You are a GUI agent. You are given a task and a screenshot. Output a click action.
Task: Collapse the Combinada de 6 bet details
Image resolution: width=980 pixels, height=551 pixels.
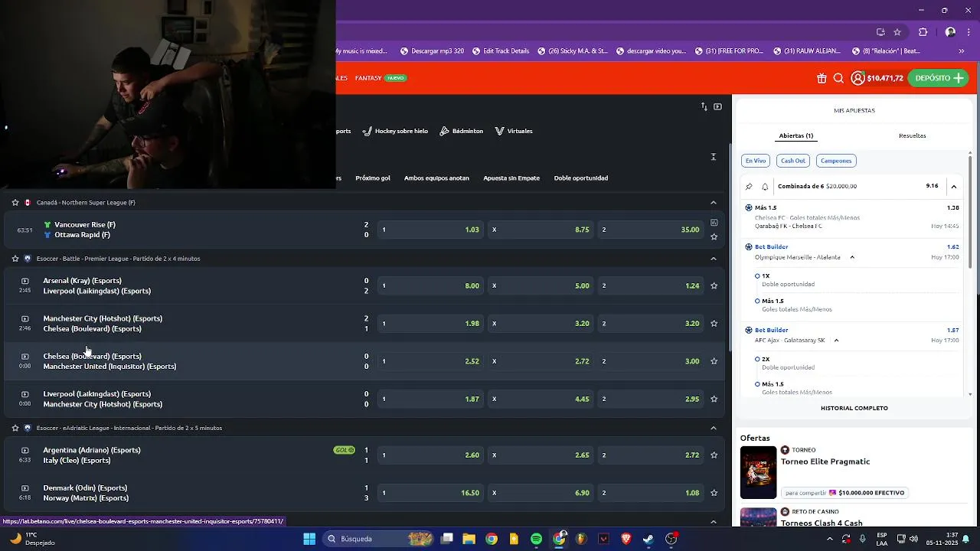[x=953, y=186]
